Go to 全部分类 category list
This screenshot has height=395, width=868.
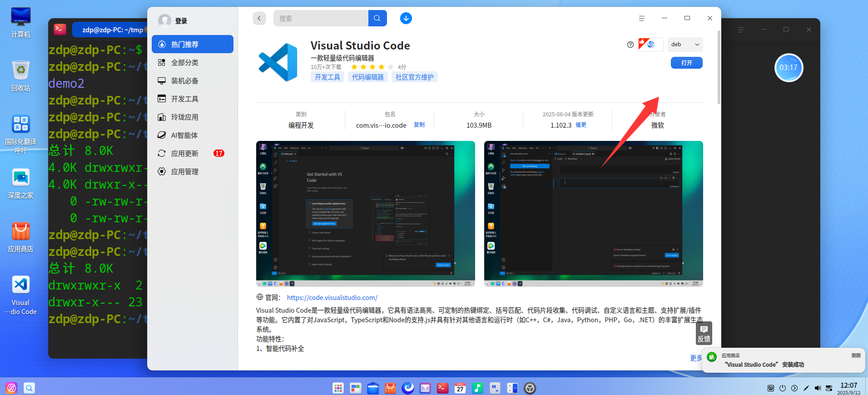pyautogui.click(x=192, y=62)
